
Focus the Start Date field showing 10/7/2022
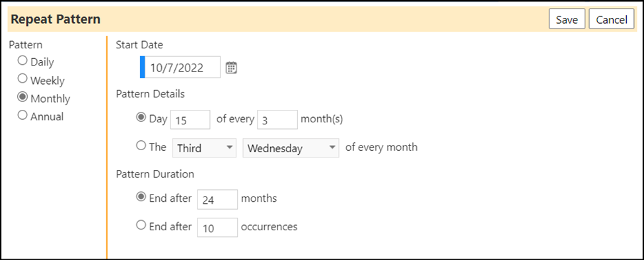click(x=180, y=67)
